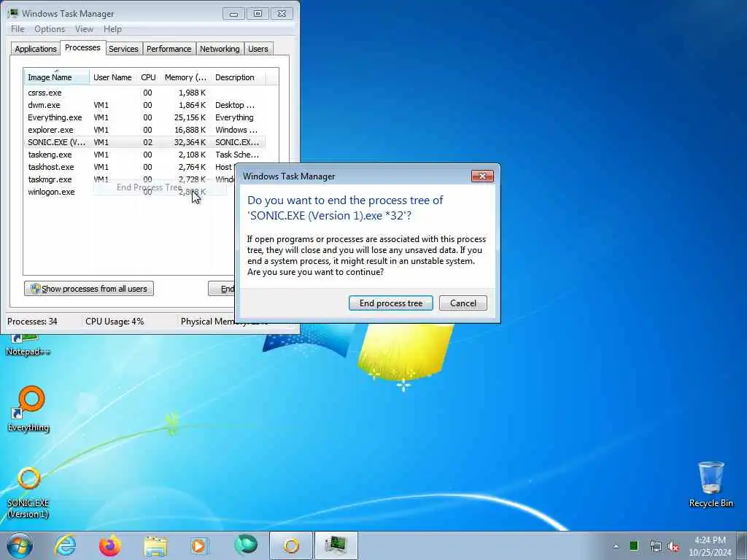Switch to the Performance tab
Image resolution: width=747 pixels, height=560 pixels.
pyautogui.click(x=169, y=49)
